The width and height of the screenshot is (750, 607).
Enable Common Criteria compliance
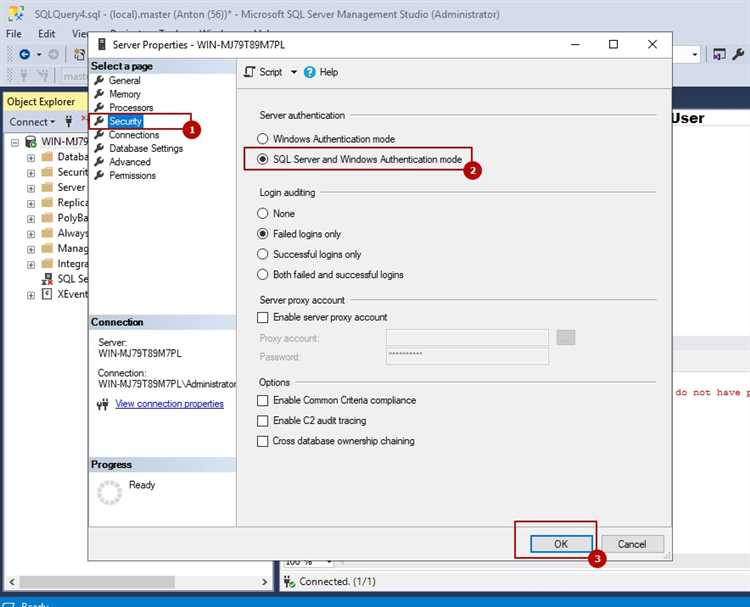(x=263, y=400)
